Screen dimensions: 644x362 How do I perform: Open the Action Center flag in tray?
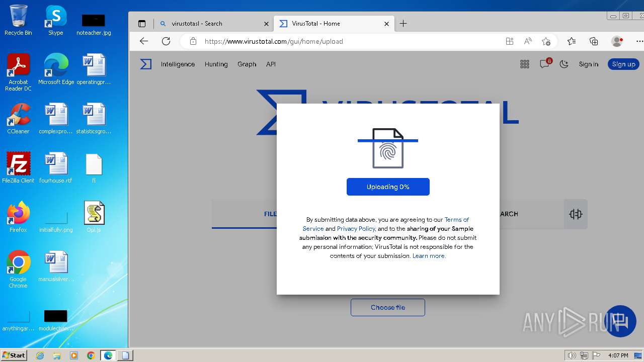click(596, 355)
